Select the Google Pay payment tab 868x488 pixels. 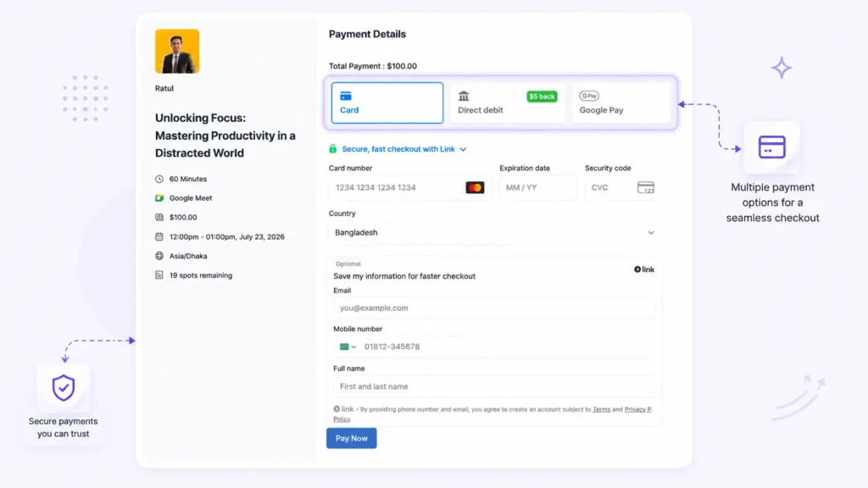coord(621,103)
